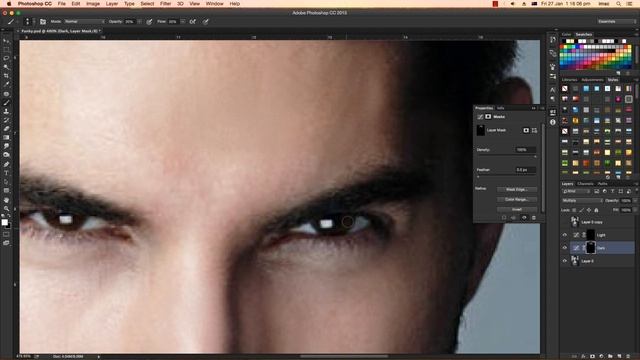Toggle lock position in Layers panel
Viewport: 640px width, 360px height.
pos(589,210)
